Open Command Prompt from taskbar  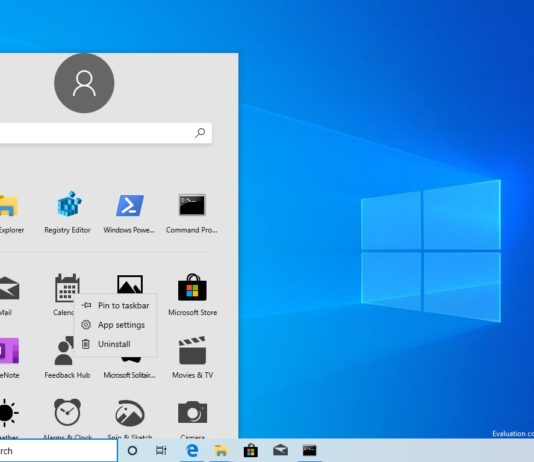point(310,450)
